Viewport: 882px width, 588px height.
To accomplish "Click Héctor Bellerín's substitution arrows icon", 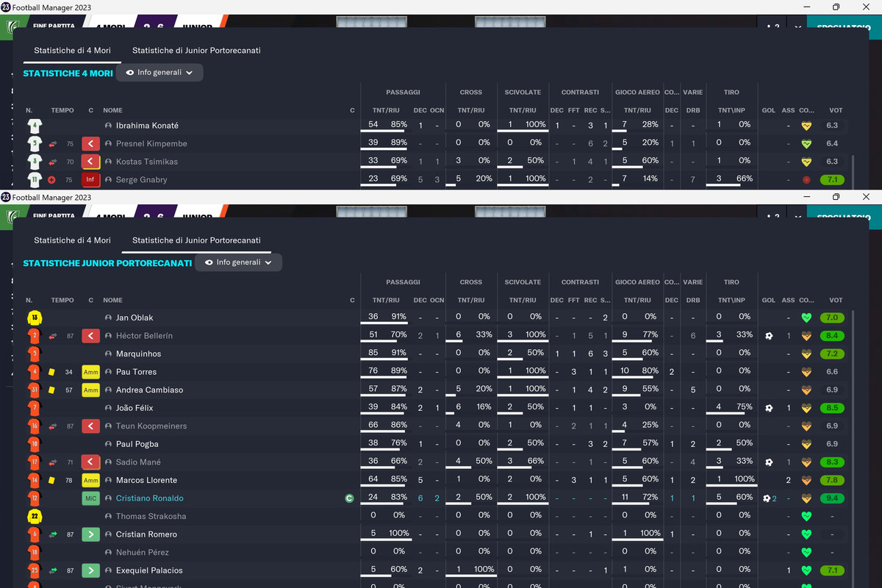I will point(52,336).
